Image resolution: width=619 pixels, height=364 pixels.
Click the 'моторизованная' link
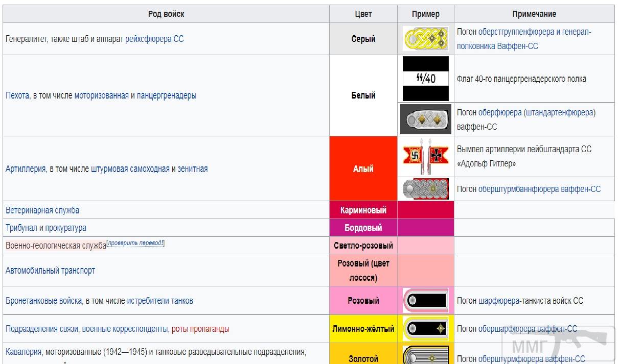tap(101, 95)
